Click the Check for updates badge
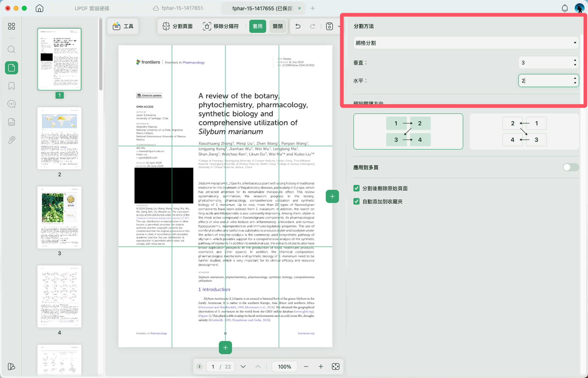 (149, 96)
